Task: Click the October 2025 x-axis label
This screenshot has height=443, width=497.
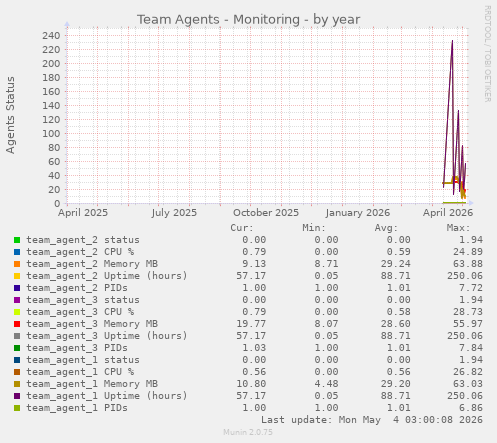Action: click(266, 213)
